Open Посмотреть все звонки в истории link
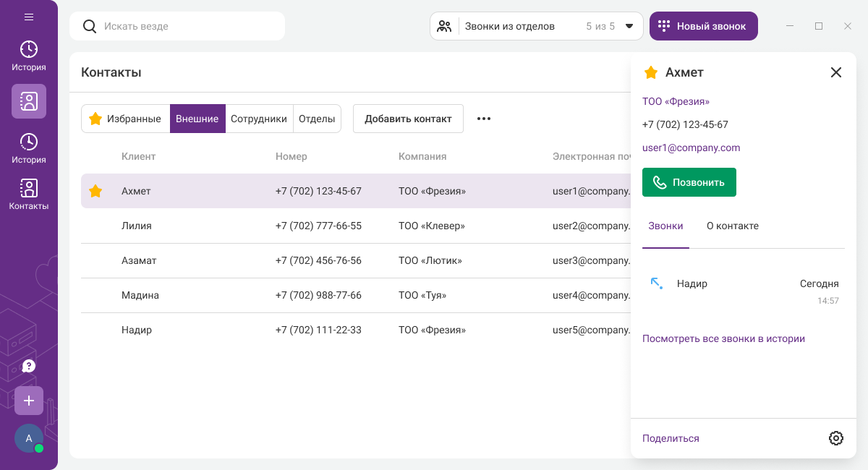Screen dimensions: 868x470 tap(723, 338)
